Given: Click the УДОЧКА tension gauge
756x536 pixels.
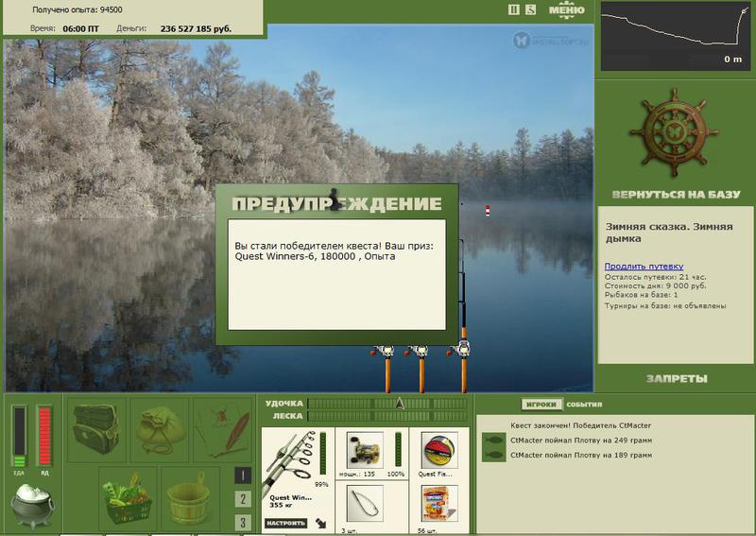Looking at the screenshot, I should click(x=387, y=404).
